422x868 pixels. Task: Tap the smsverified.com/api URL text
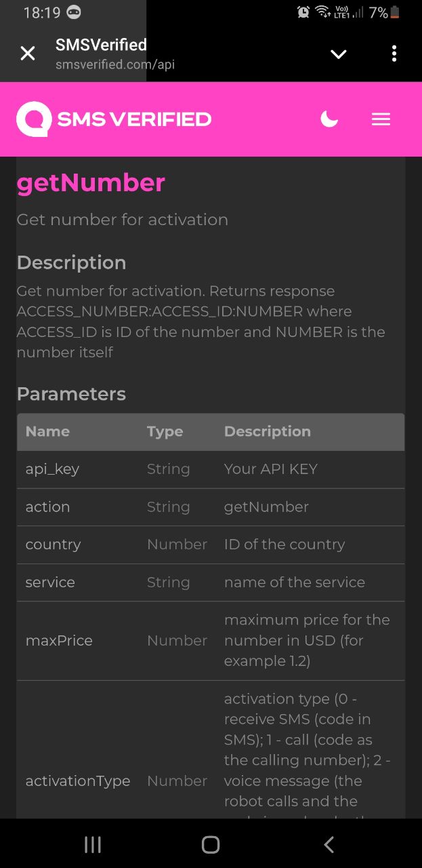click(115, 65)
